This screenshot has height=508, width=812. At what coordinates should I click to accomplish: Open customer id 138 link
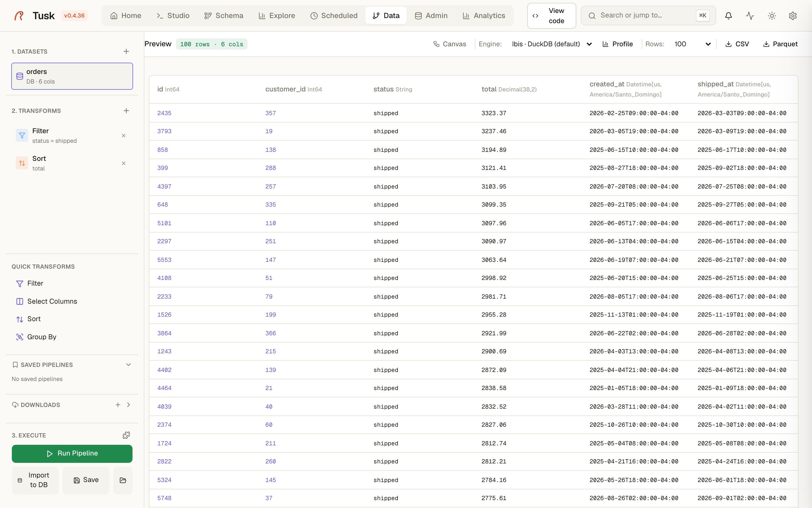coord(270,150)
